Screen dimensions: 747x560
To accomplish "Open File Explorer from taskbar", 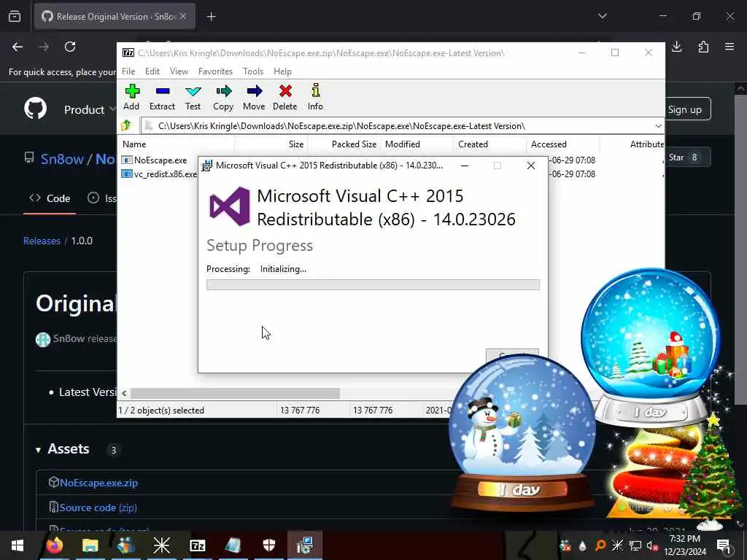I will point(90,545).
